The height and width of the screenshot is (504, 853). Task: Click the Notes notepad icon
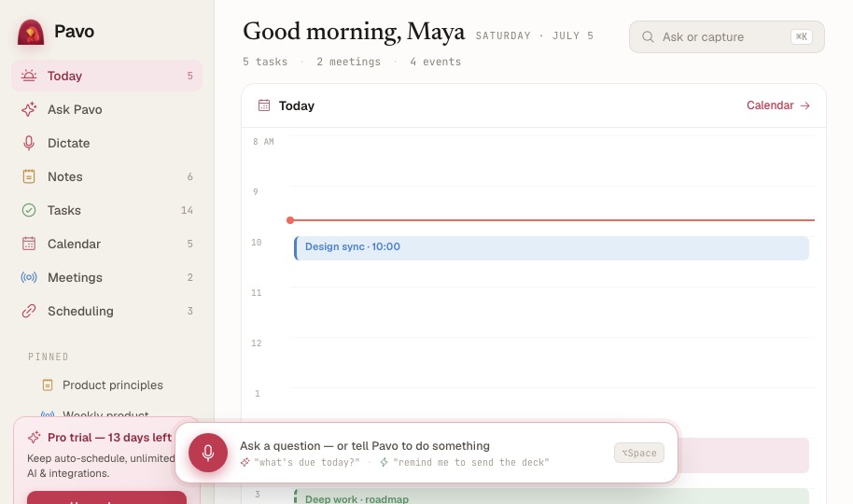coord(29,177)
